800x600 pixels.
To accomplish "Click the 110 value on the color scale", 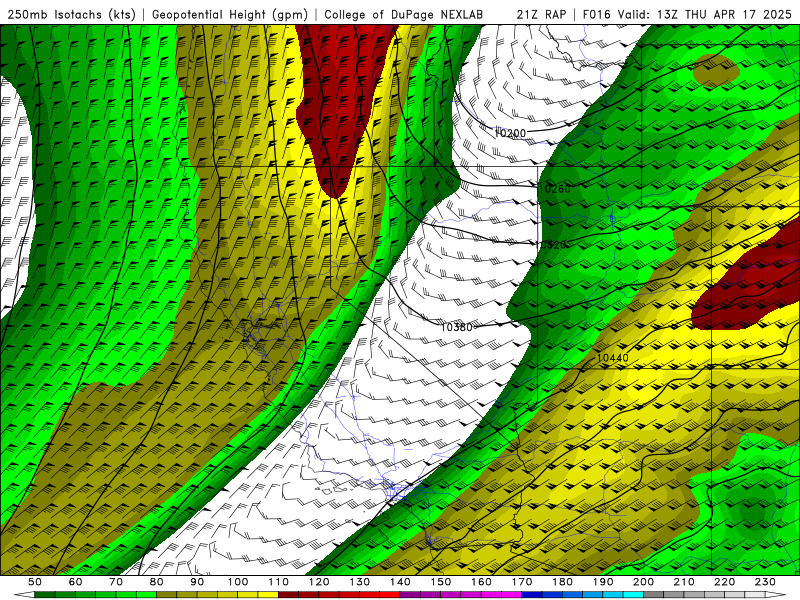I will [x=278, y=582].
